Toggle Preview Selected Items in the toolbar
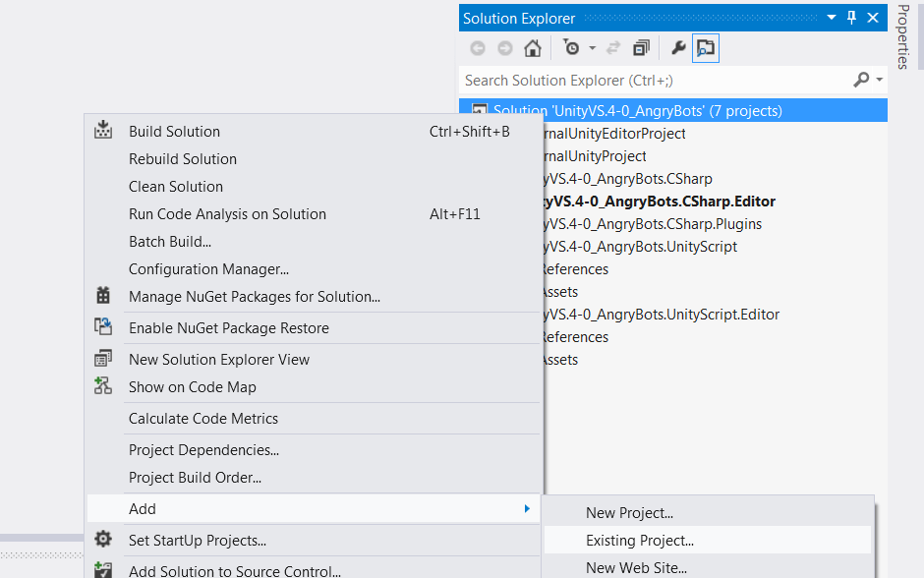The width and height of the screenshot is (924, 578). click(706, 47)
